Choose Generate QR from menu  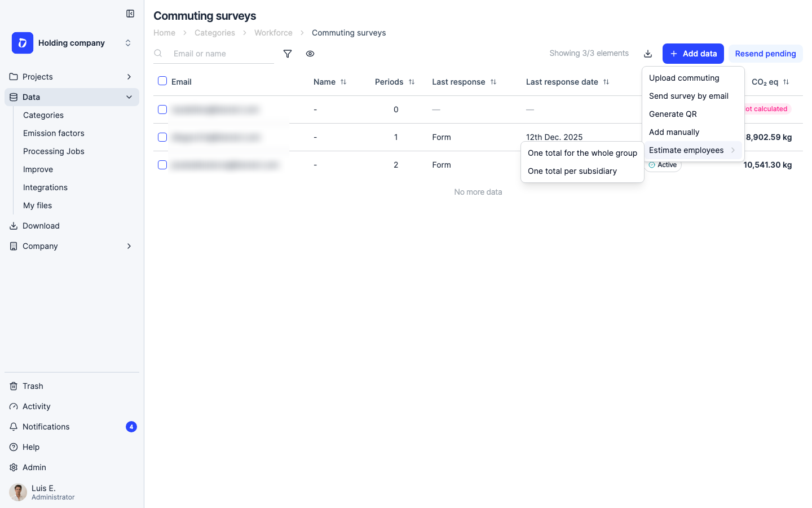(693, 114)
